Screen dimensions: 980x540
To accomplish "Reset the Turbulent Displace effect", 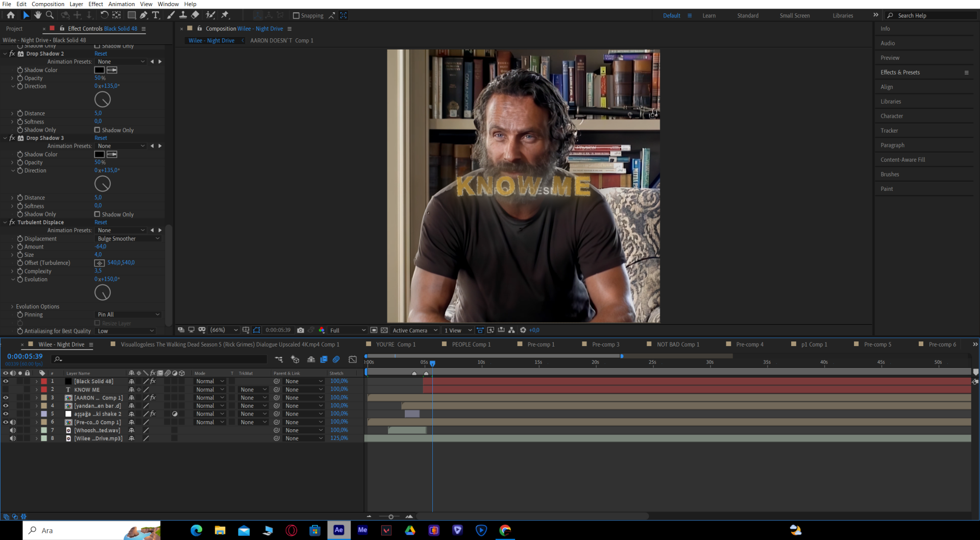I will click(x=101, y=223).
